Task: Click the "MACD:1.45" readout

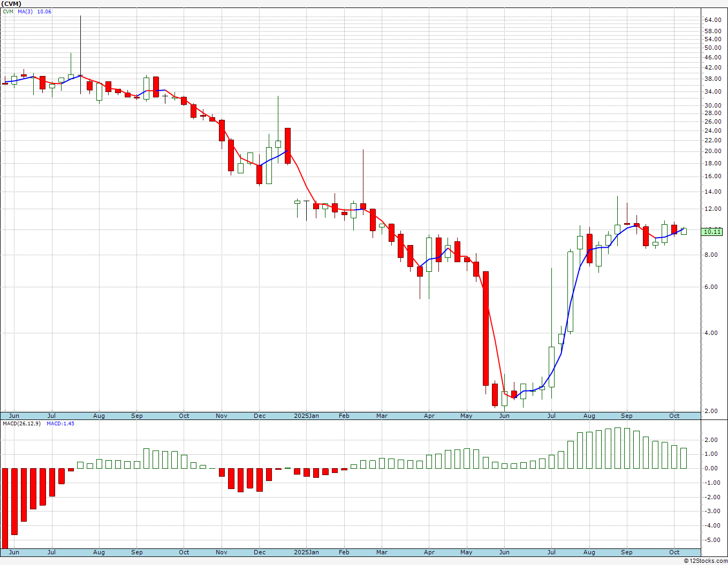Action: (x=60, y=424)
